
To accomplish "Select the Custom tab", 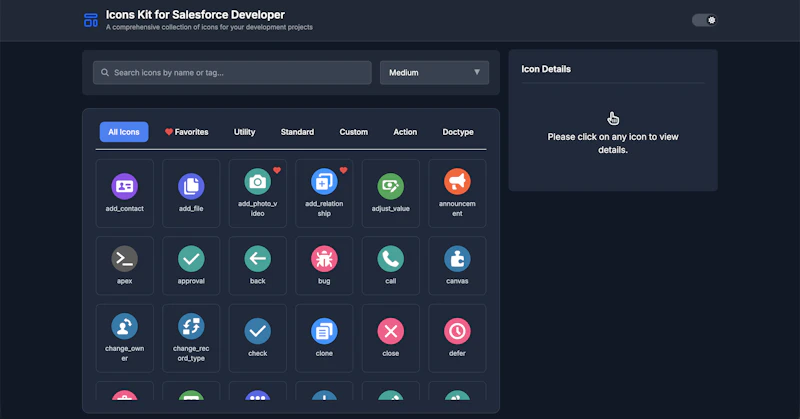I will click(x=354, y=132).
